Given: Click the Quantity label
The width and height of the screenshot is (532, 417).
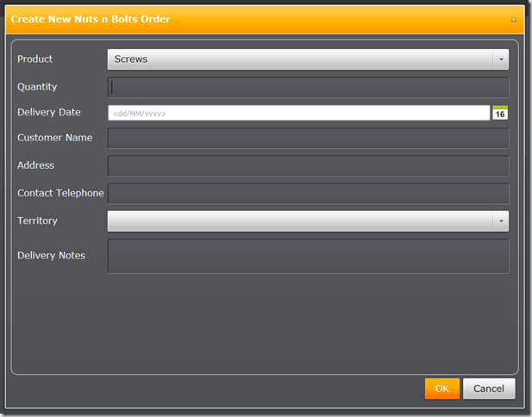Looking at the screenshot, I should coord(37,87).
